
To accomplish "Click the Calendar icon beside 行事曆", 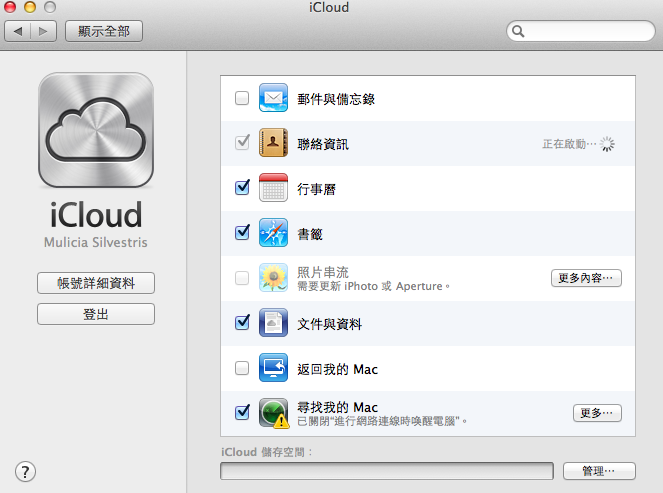I will point(273,187).
